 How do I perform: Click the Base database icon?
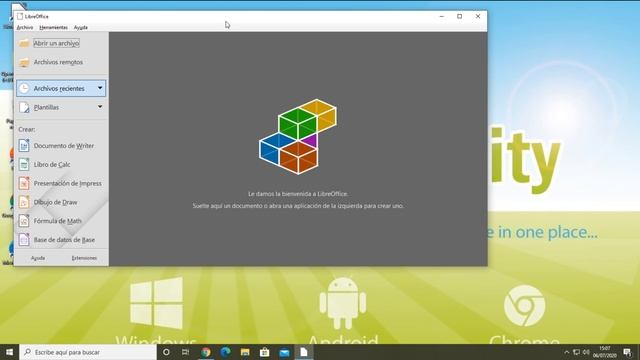24,240
